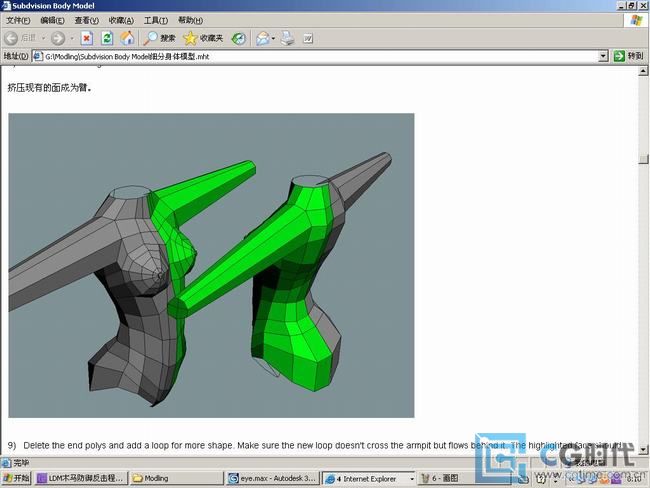Click the Edit page icon in toolbar

coord(308,39)
